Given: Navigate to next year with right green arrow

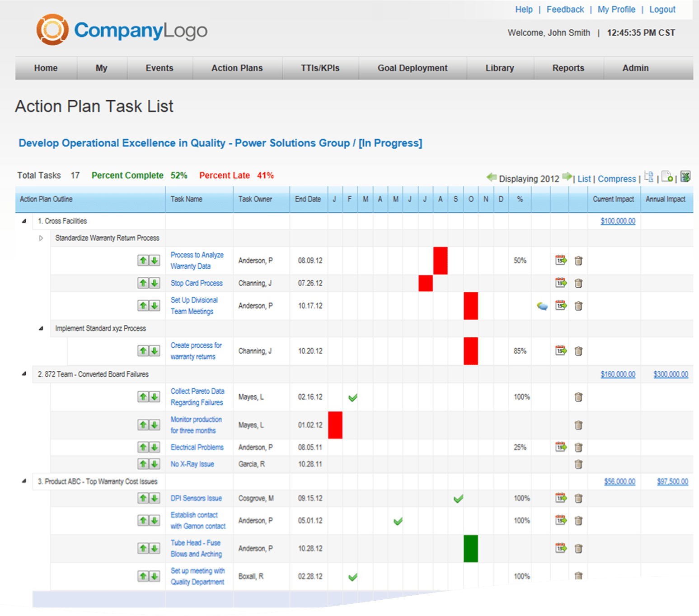Looking at the screenshot, I should point(567,177).
